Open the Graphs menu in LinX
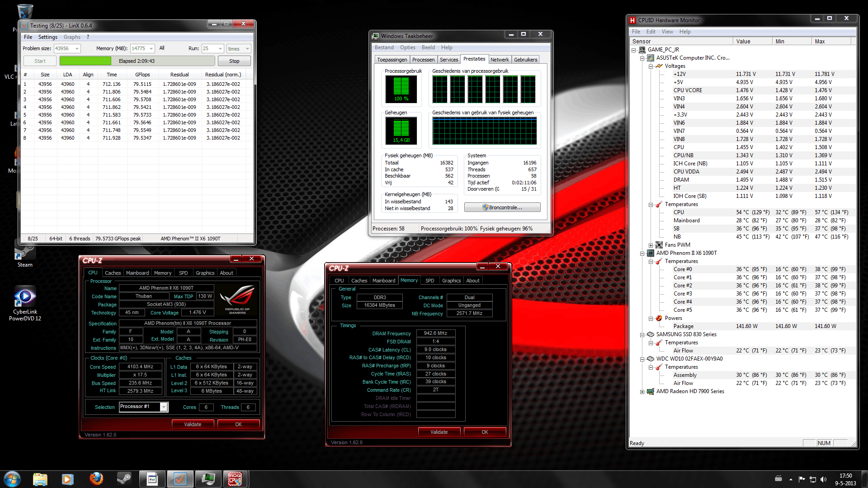Viewport: 868px width, 488px height. pyautogui.click(x=72, y=37)
